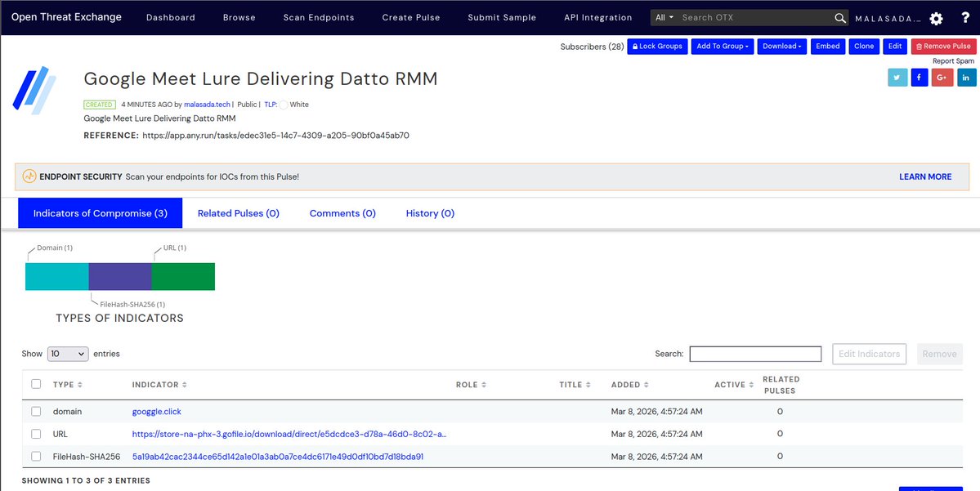Open API Integration in navigation

click(598, 17)
